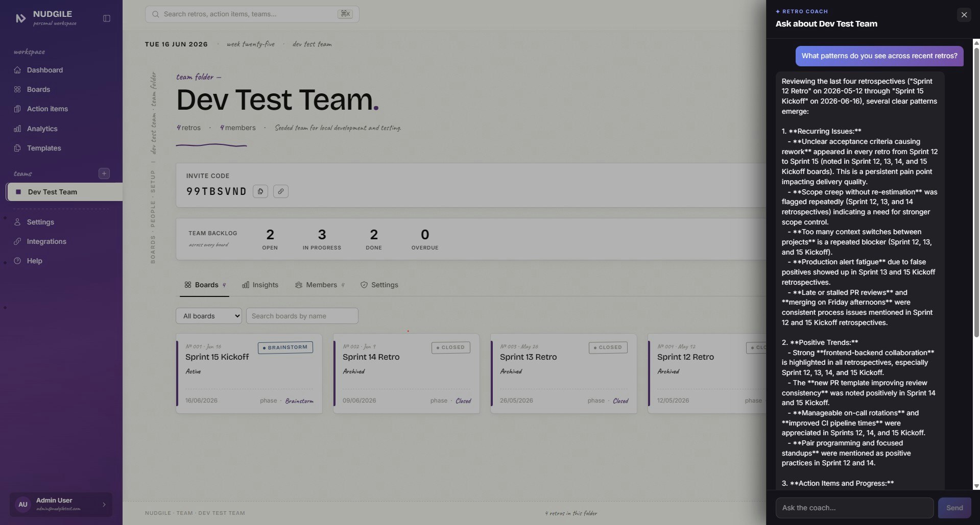Click the Boards tab grid icon
This screenshot has height=525, width=980.
pos(188,285)
